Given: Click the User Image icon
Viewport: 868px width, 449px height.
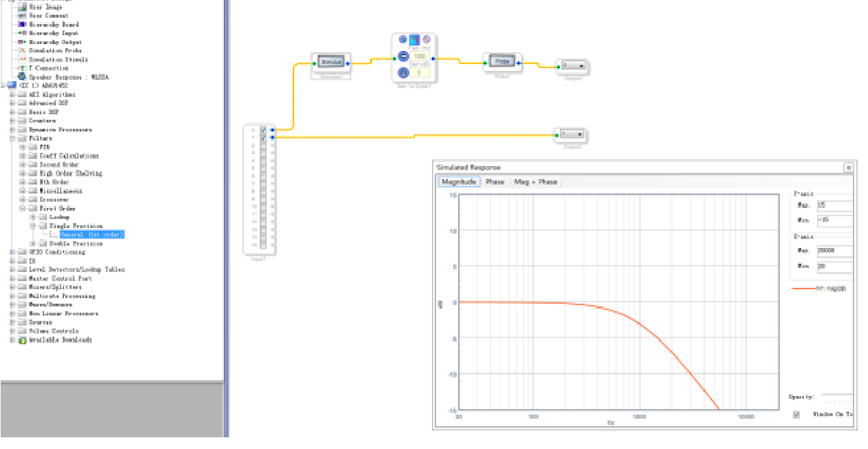Looking at the screenshot, I should 22,7.
